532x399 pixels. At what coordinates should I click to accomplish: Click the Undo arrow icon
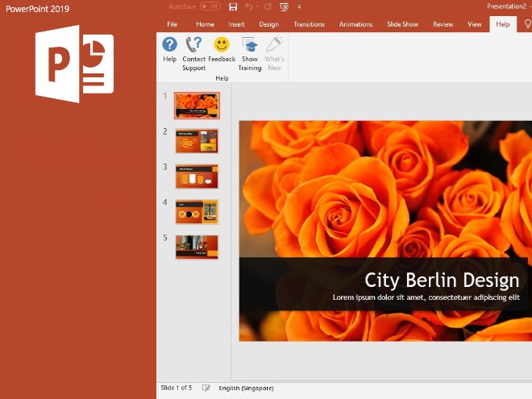point(248,6)
